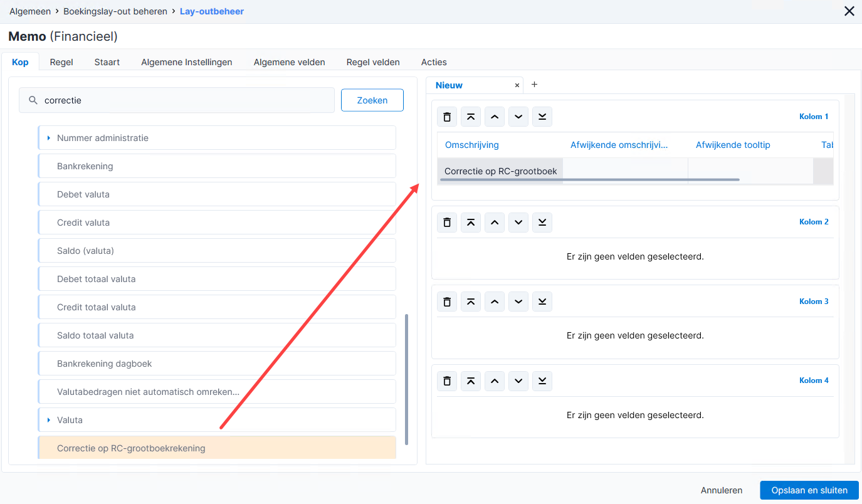Viewport: 862px width, 504px height.
Task: Click the horizontal scrollbar in Kolom 1 grid
Action: click(x=590, y=180)
